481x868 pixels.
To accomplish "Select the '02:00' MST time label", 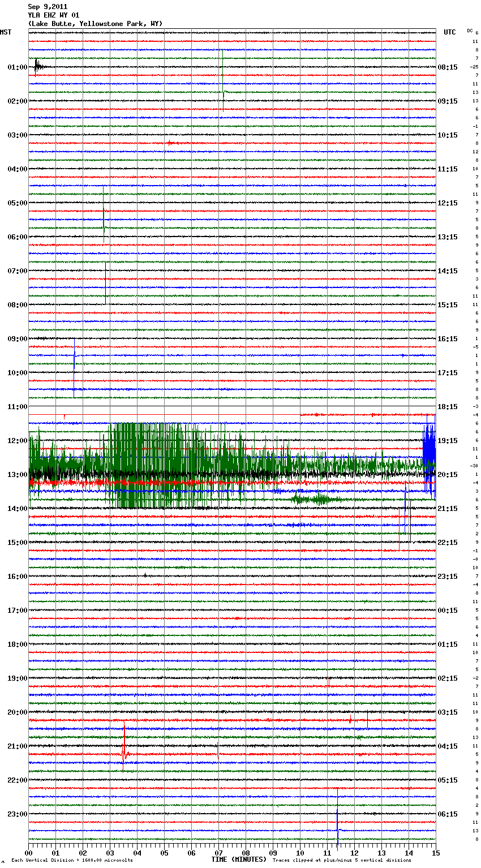I will tap(17, 101).
